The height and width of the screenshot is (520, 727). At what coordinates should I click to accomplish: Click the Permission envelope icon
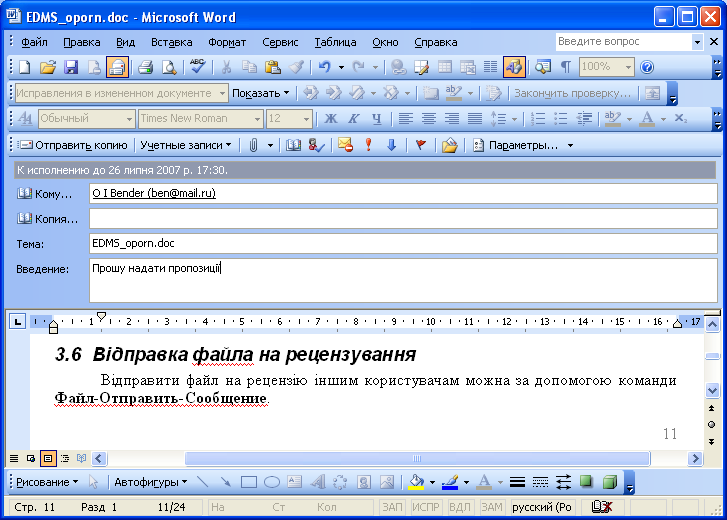coord(345,146)
